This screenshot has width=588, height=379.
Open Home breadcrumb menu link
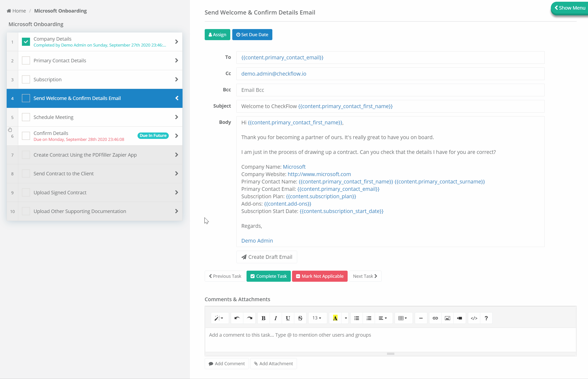17,11
